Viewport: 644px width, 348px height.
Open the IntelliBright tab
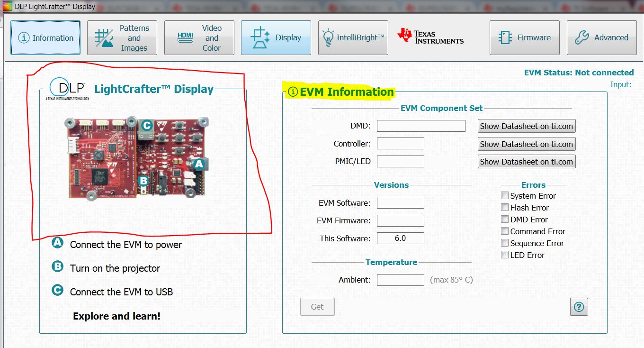coord(353,38)
